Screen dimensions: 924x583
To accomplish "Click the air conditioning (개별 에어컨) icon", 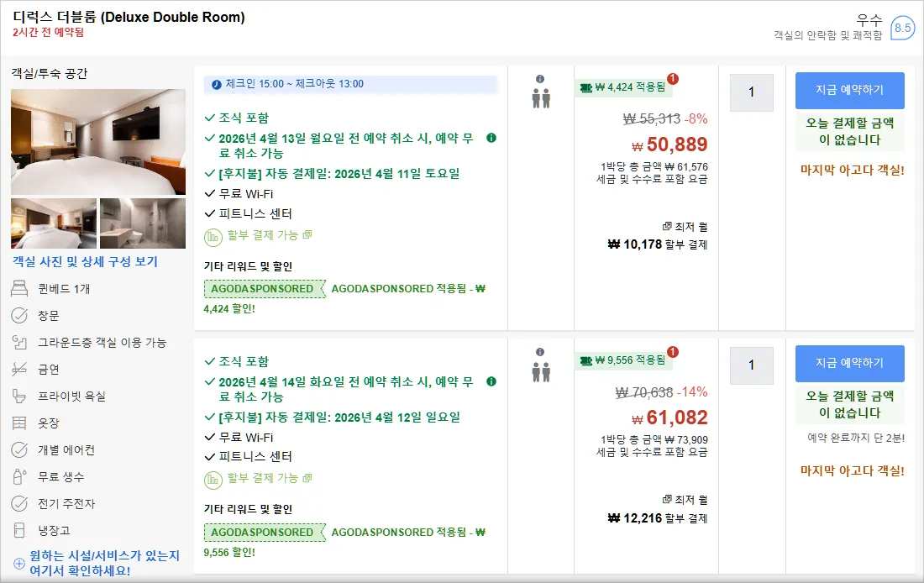I will tap(19, 449).
